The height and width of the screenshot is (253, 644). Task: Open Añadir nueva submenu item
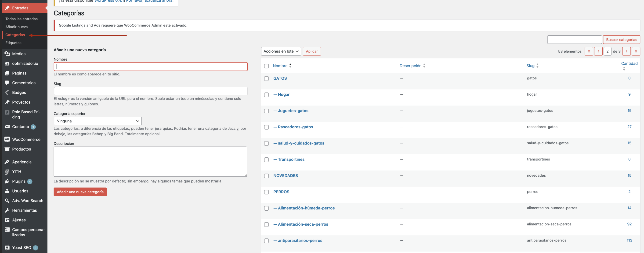pos(17,27)
